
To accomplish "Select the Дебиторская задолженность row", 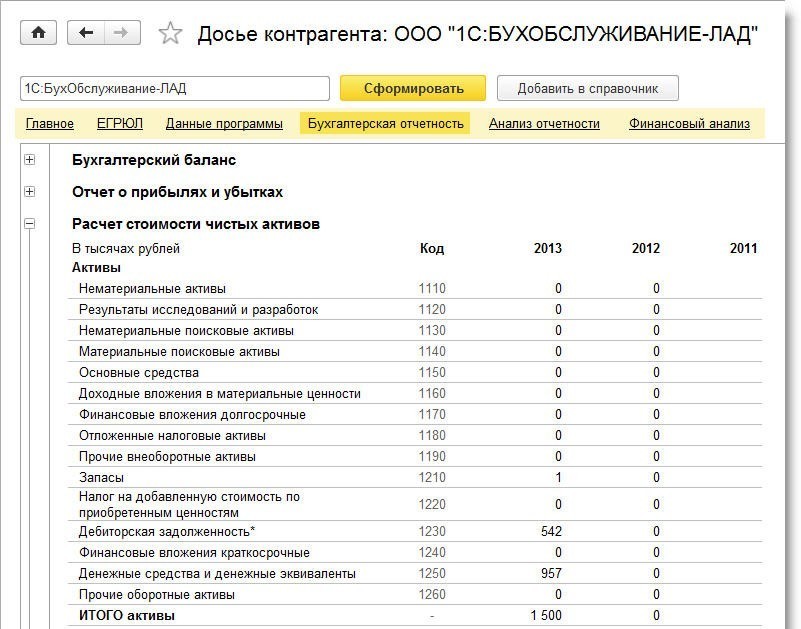I will (167, 531).
